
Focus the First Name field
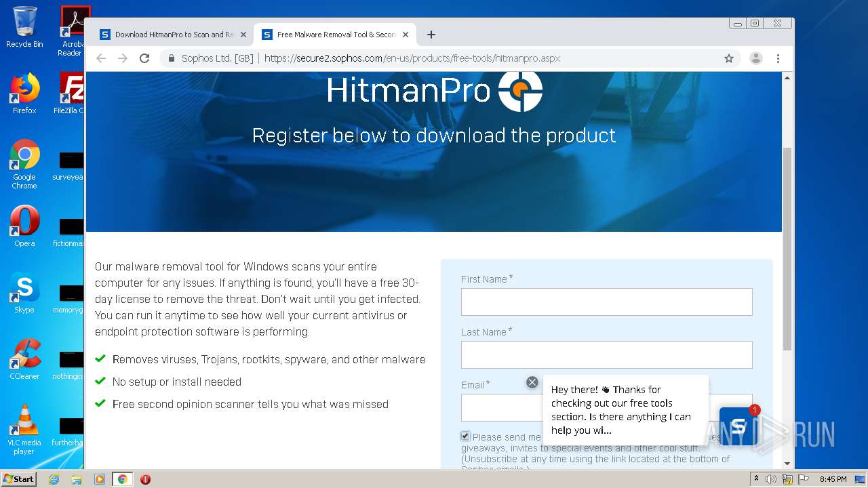[x=606, y=302]
